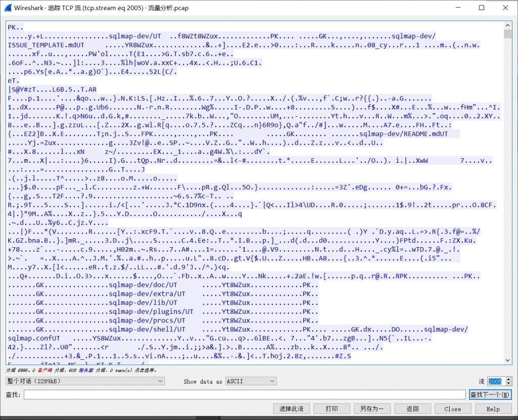The width and height of the screenshot is (518, 420).
Task: Click the 'sqlmap-dev/doc/UT' text
Action: (x=143, y=285)
